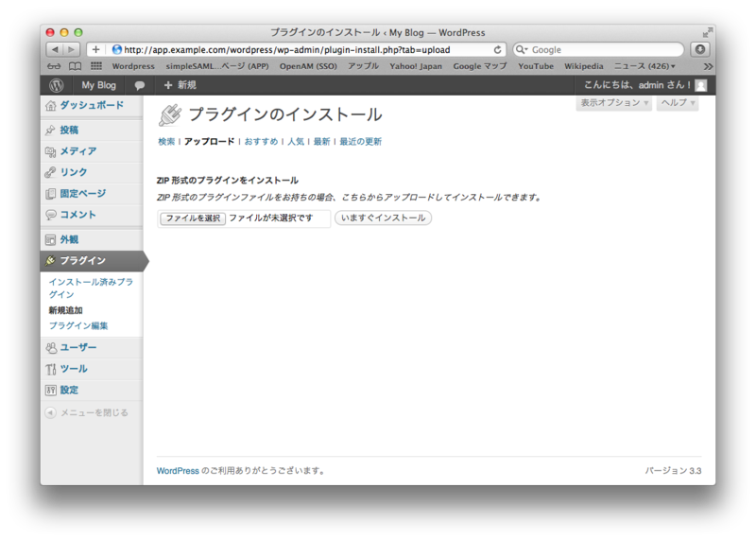Image resolution: width=756 pixels, height=541 pixels.
Task: Switch to the 検索 tab
Action: (x=166, y=142)
